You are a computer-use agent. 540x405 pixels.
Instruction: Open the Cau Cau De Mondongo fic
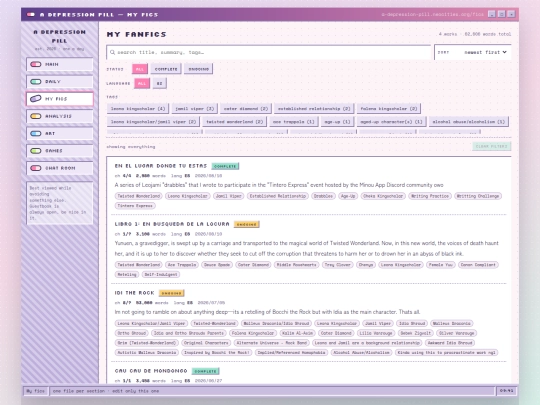point(151,371)
